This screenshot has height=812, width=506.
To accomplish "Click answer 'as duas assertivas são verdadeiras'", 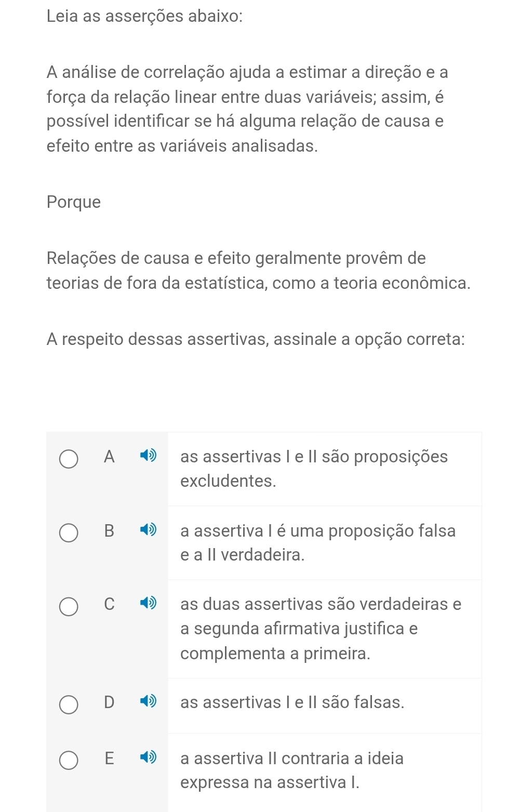I will [x=320, y=628].
